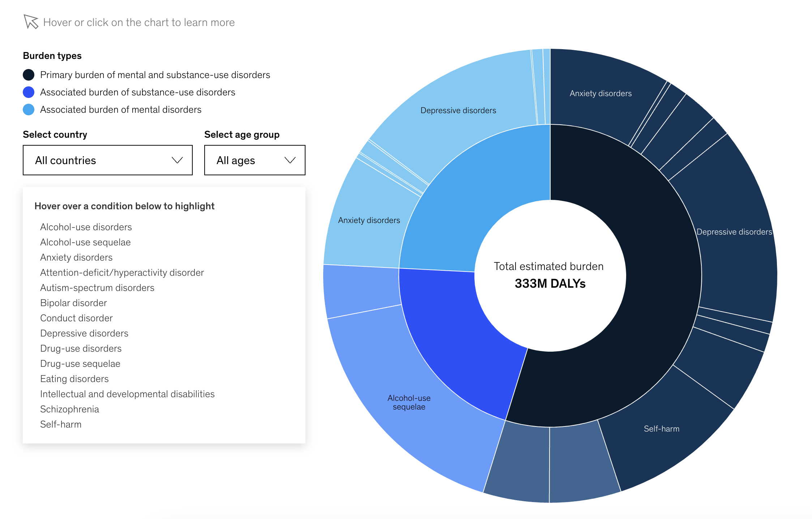Click Eating disorders in the list
Screen dimensions: 812x519
pyautogui.click(x=74, y=379)
